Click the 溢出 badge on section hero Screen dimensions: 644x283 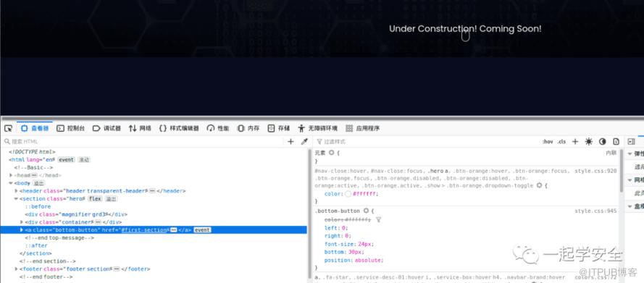coord(111,198)
